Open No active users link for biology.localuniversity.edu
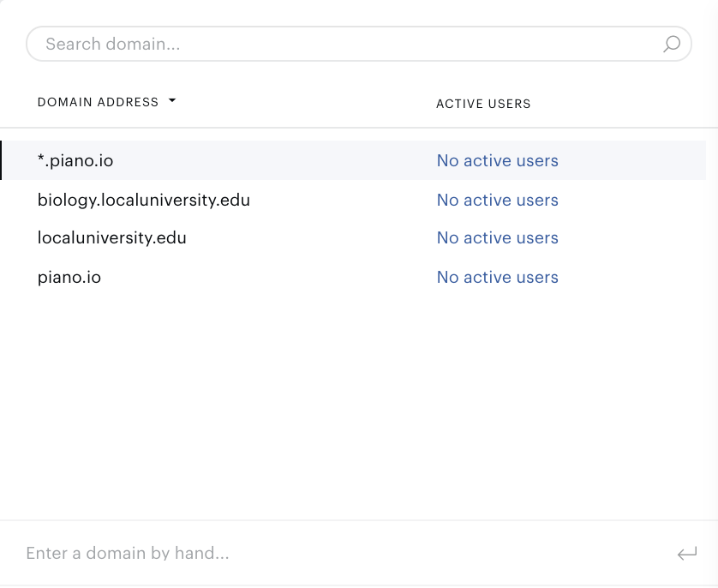718x588 pixels. pyautogui.click(x=497, y=200)
